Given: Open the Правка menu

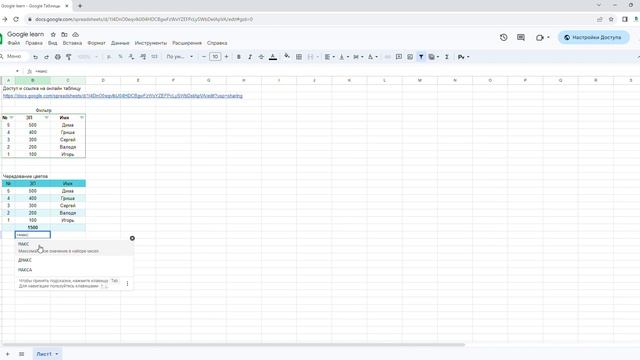Looking at the screenshot, I should (34, 43).
